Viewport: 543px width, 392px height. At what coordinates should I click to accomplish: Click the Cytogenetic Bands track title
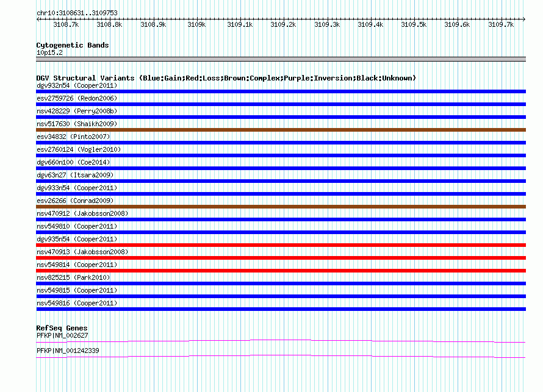tap(73, 45)
